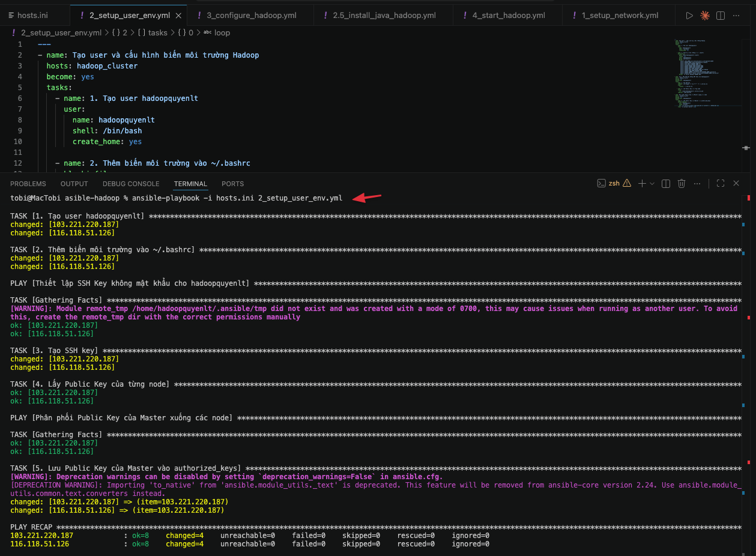
Task: Split the terminal panel
Action: point(666,183)
